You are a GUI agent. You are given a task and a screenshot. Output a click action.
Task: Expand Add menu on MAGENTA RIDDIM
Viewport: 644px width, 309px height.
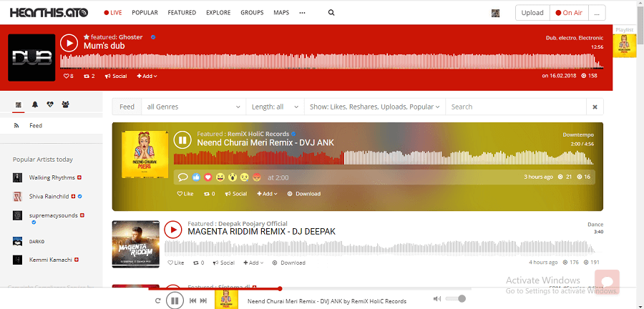tap(253, 263)
